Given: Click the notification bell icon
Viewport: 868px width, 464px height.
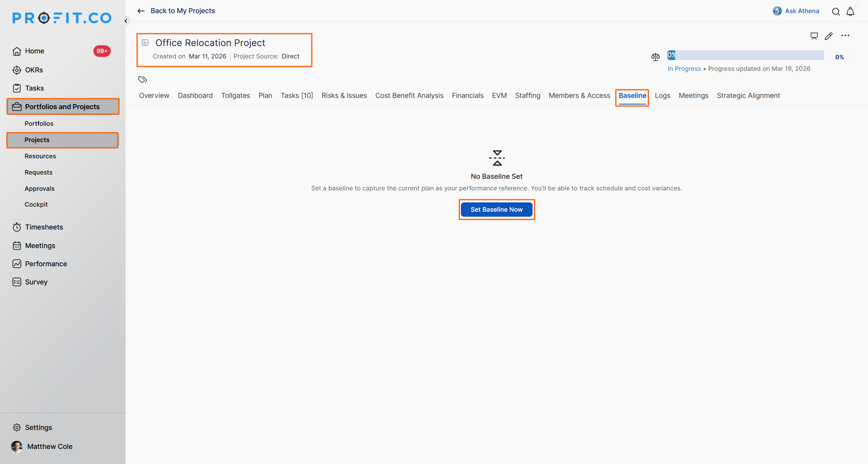Looking at the screenshot, I should 850,12.
